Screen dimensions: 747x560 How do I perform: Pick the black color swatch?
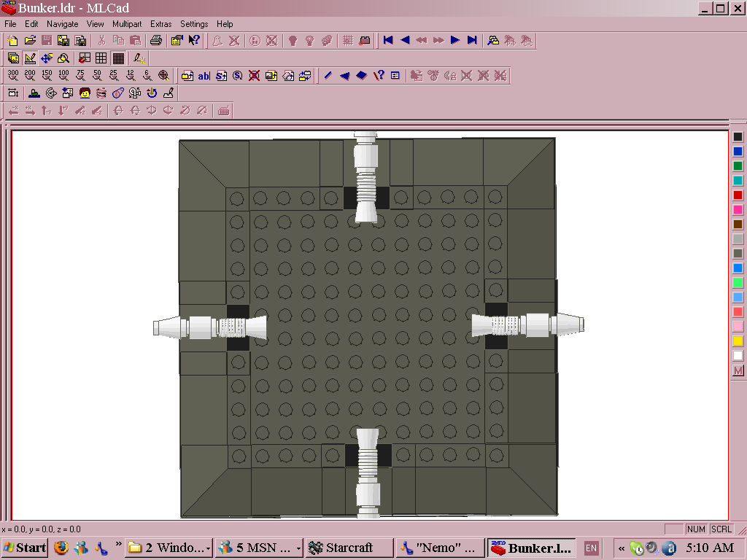(738, 136)
